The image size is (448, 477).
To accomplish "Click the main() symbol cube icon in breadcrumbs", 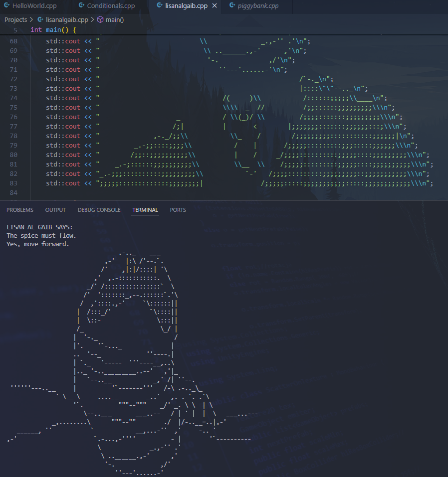I will pyautogui.click(x=100, y=19).
